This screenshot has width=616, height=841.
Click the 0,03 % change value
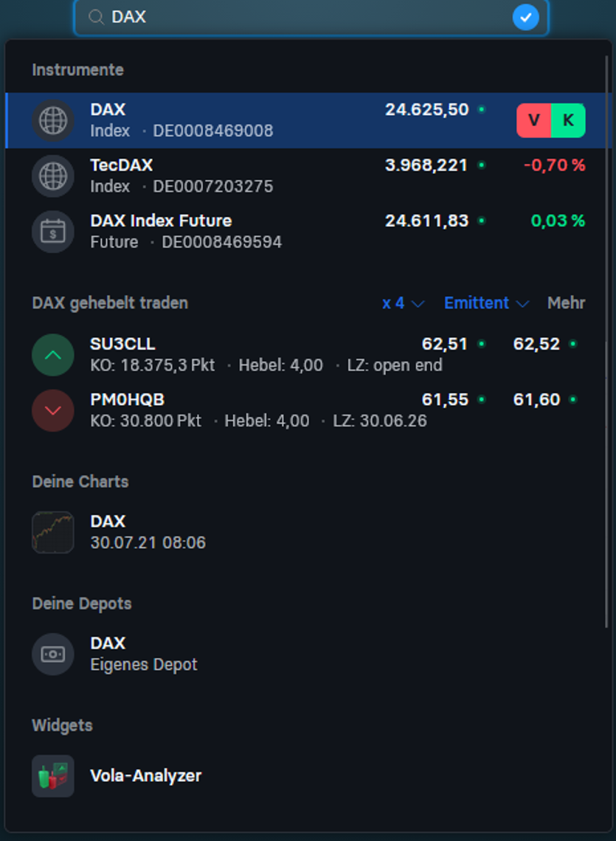pyautogui.click(x=558, y=221)
